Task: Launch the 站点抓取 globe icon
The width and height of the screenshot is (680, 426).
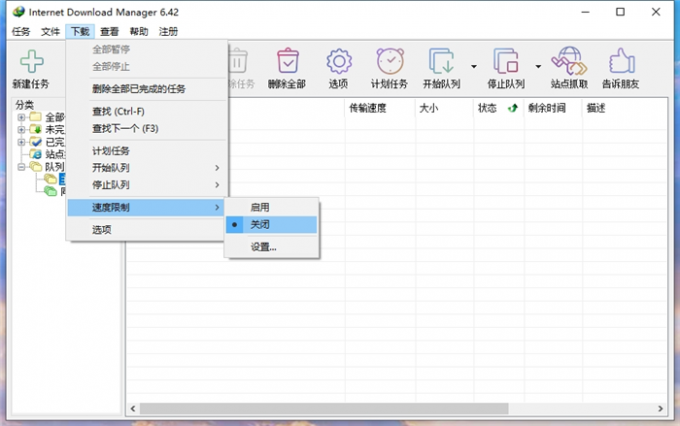Action: point(567,62)
